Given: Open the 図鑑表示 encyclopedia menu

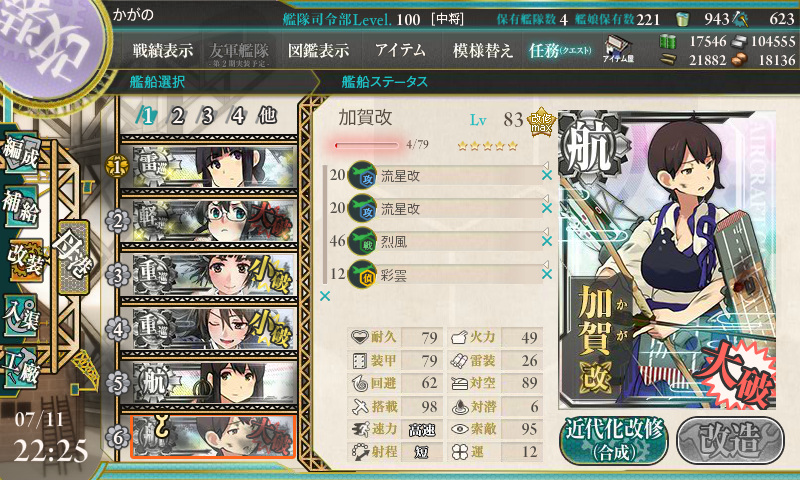Looking at the screenshot, I should coord(318,50).
